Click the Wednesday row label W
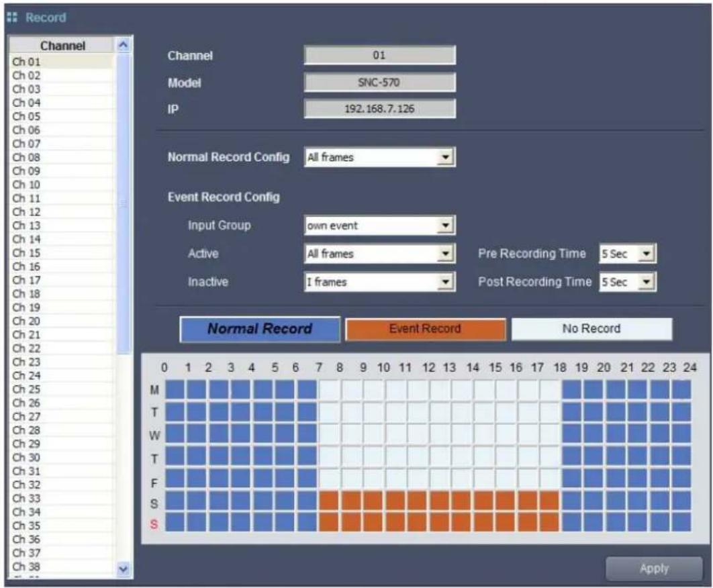This screenshot has height=588, width=713. [154, 435]
